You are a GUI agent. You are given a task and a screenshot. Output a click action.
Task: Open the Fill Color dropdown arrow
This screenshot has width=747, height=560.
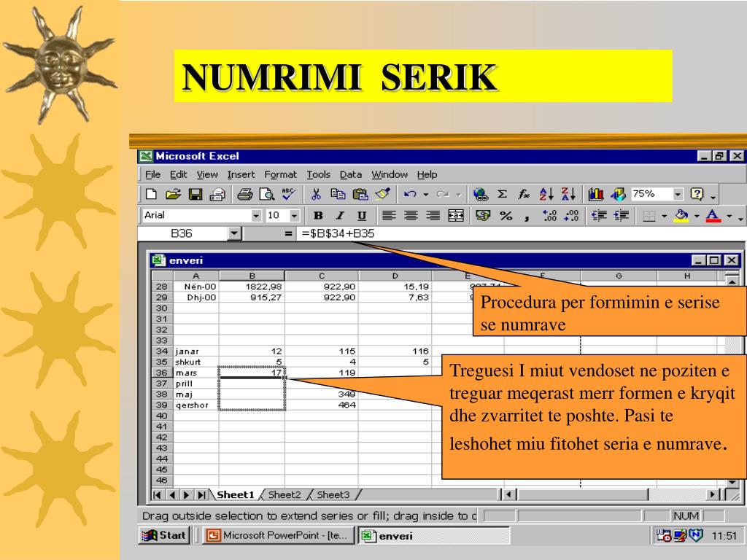(x=697, y=216)
